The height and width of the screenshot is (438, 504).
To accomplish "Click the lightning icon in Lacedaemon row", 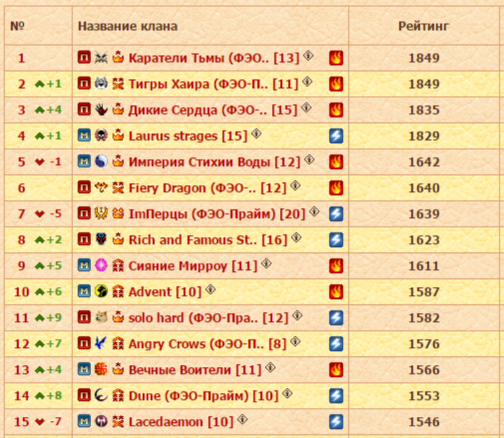I will [336, 422].
